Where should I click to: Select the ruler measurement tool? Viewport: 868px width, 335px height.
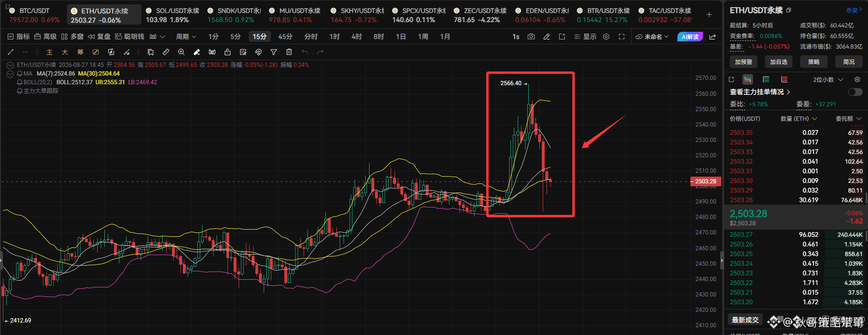click(x=166, y=52)
